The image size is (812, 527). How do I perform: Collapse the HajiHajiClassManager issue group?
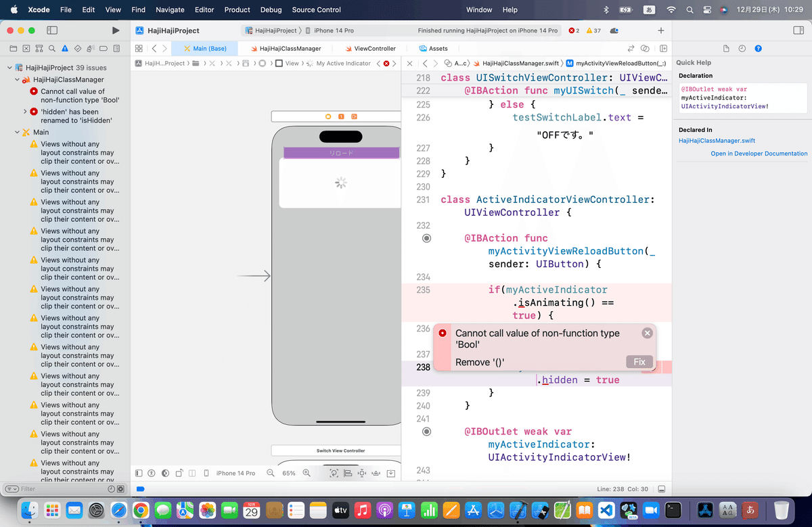17,80
